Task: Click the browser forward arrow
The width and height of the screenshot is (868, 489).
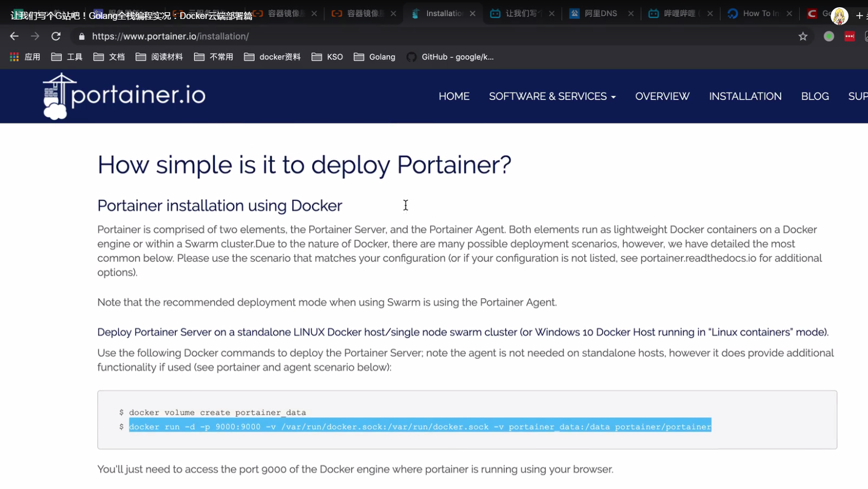Action: (x=35, y=36)
